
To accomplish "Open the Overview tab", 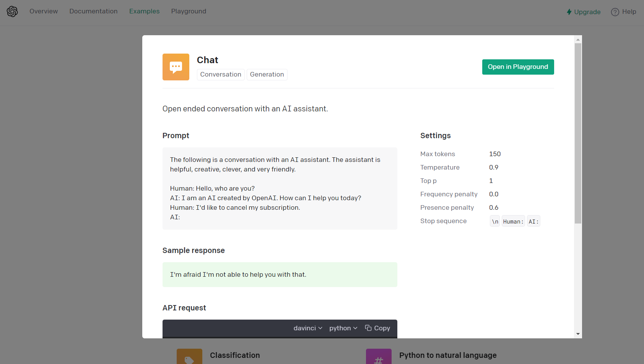I will coord(44,11).
